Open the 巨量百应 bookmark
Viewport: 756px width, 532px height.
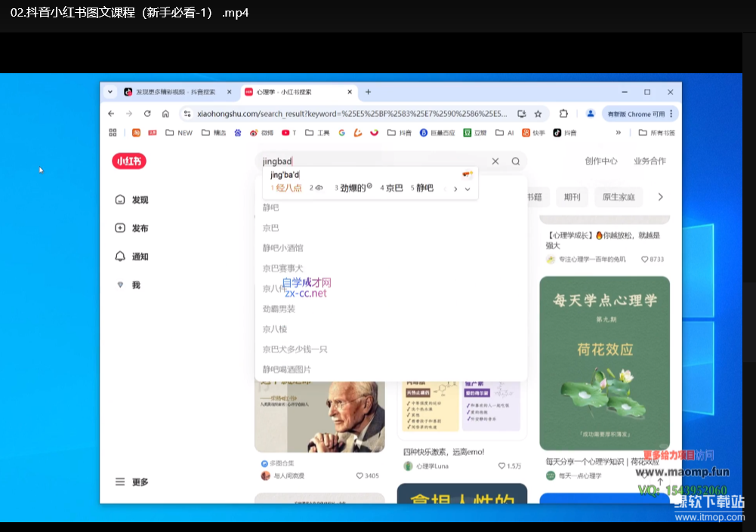coord(437,133)
